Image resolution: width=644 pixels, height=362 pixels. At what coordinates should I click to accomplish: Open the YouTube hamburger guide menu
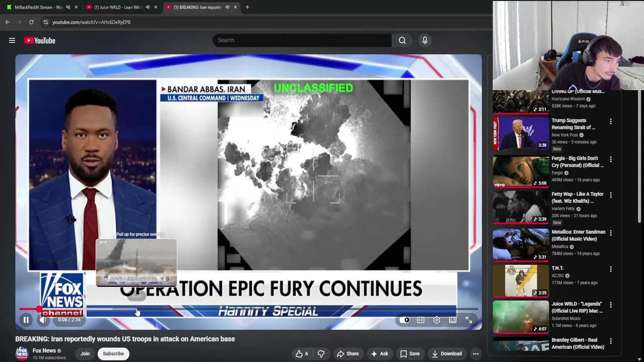point(12,41)
